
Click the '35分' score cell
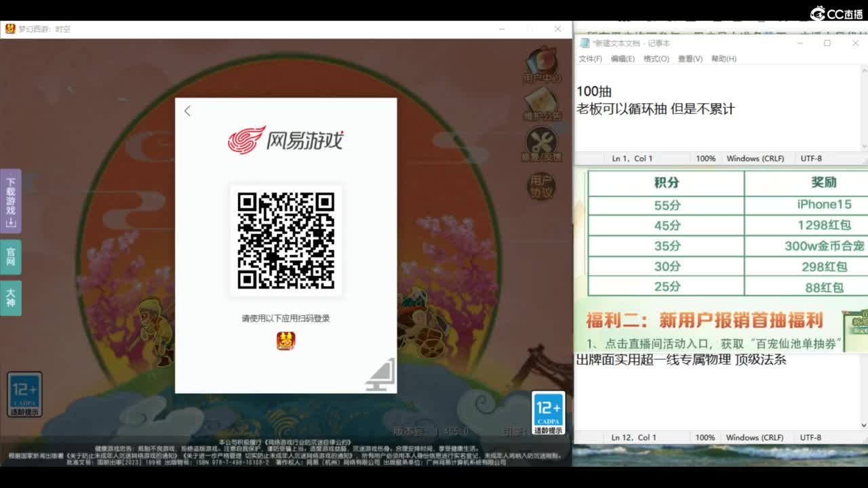pos(667,246)
